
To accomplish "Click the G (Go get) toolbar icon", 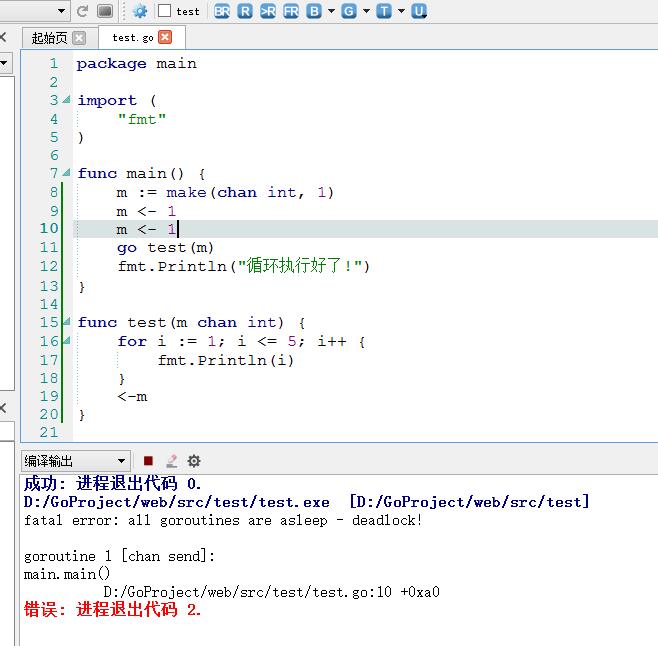I will [349, 11].
